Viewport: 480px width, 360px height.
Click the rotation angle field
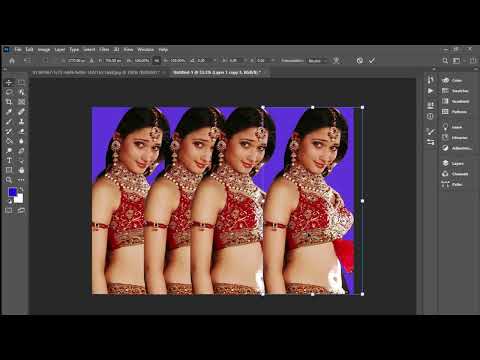tap(205, 61)
